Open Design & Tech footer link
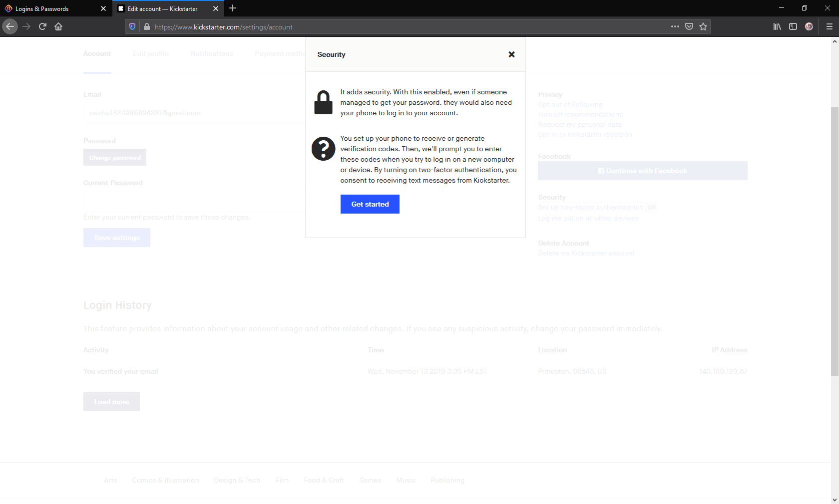The image size is (839, 504). [x=237, y=480]
